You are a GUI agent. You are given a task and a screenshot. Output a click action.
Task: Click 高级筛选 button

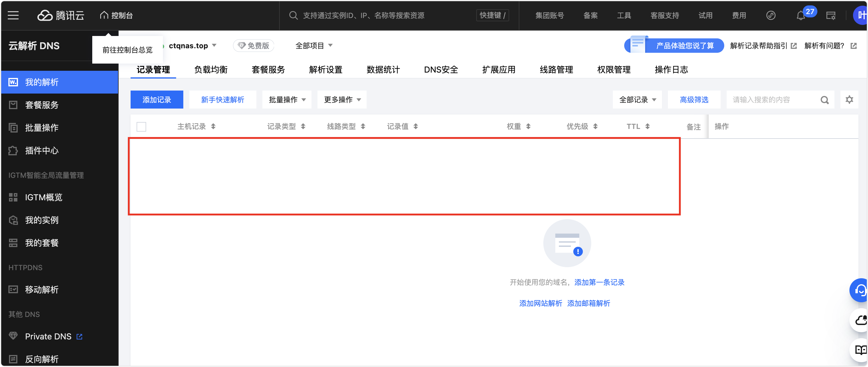point(694,100)
